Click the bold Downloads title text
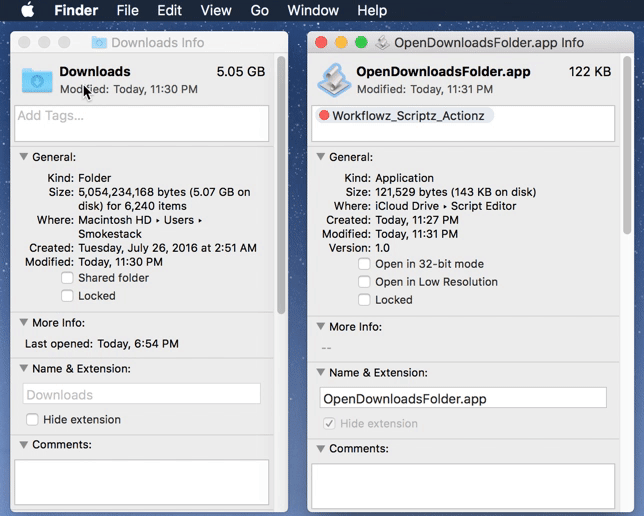The image size is (644, 516). pos(95,71)
